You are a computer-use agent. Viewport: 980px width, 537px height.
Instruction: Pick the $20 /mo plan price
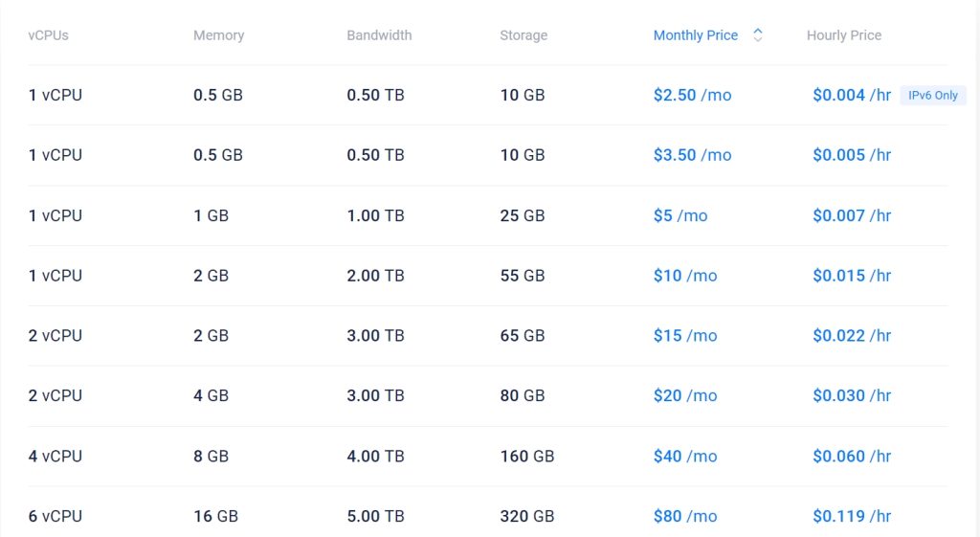coord(685,395)
